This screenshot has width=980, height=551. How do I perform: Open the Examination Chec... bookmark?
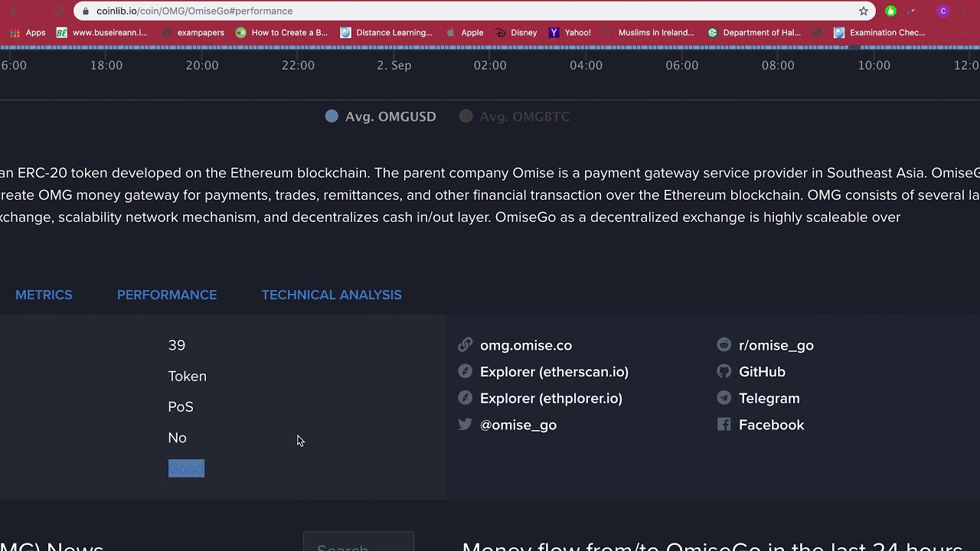coord(879,33)
